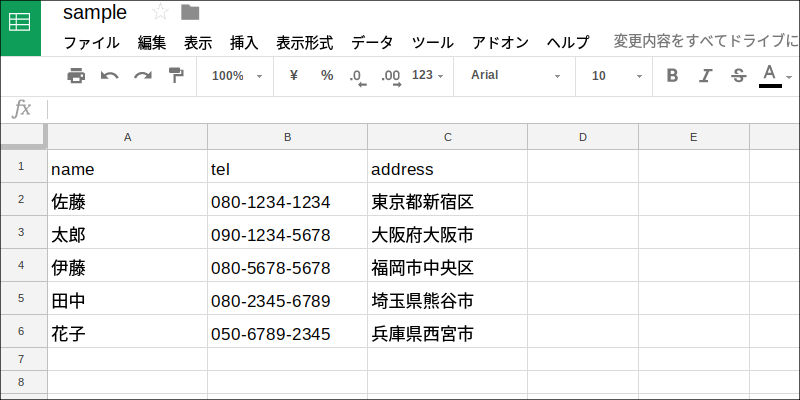Click the cell 080-1234-1234
800x400 pixels.
tap(287, 199)
